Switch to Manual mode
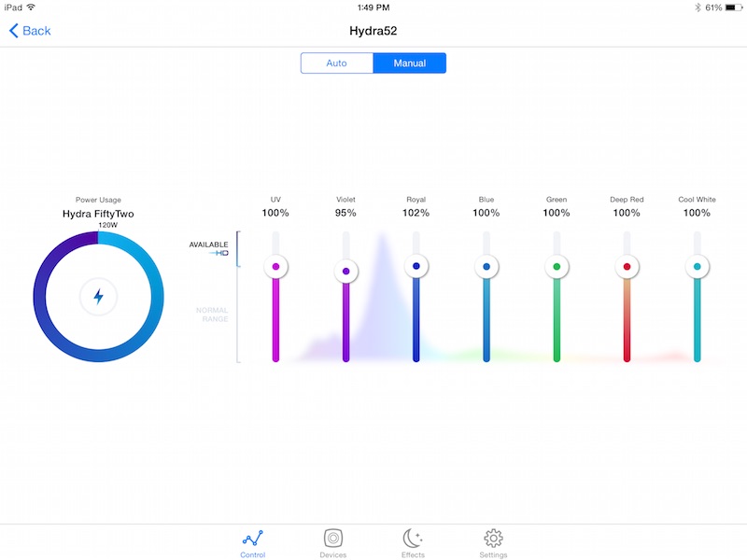The height and width of the screenshot is (560, 747). (x=409, y=63)
